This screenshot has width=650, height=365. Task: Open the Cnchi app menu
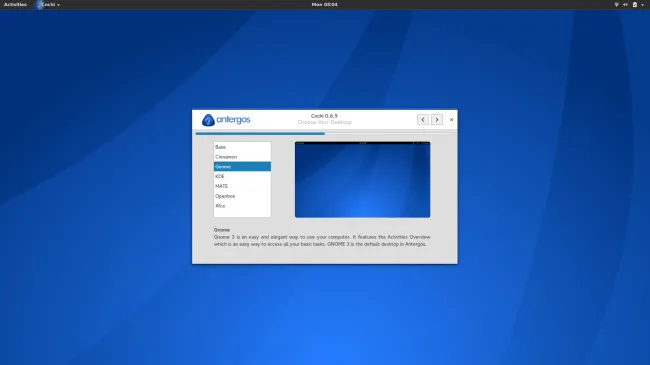pyautogui.click(x=48, y=5)
